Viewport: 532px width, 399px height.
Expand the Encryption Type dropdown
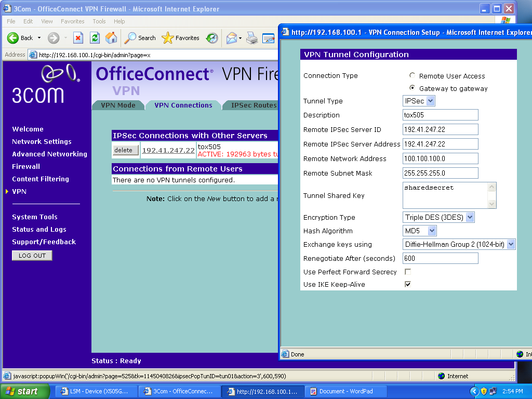438,217
